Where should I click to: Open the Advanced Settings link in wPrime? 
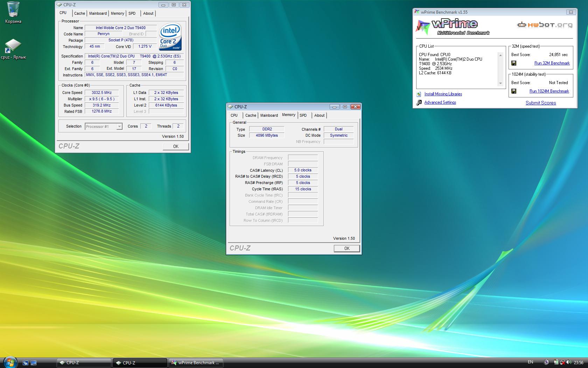tap(440, 102)
